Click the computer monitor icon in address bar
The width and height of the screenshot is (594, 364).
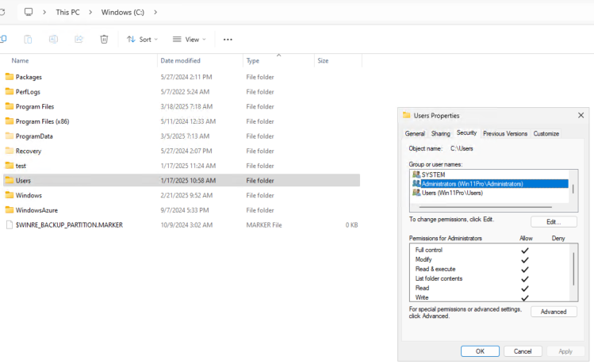(x=29, y=12)
